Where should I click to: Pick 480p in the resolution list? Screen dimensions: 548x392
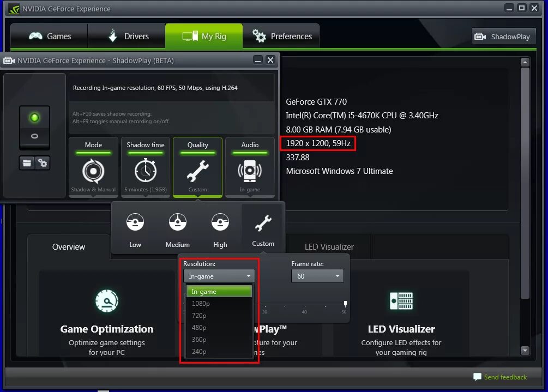coord(219,327)
